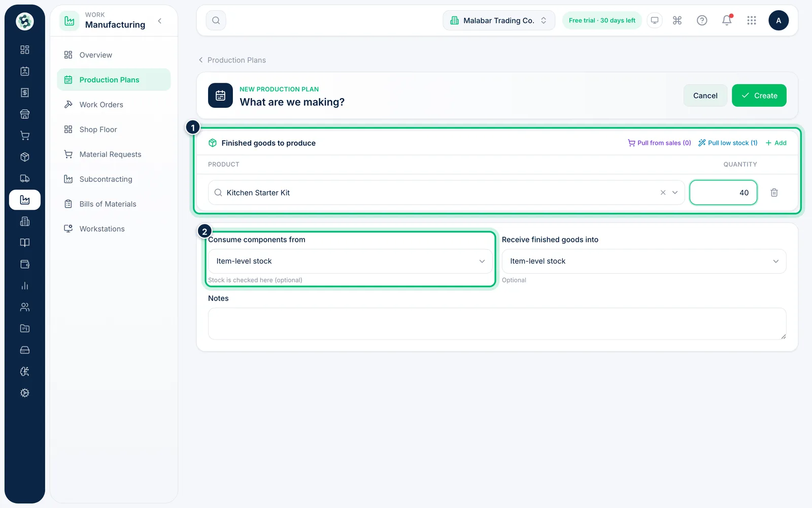Image resolution: width=812 pixels, height=508 pixels.
Task: Click the package box icon in left rail
Action: click(x=24, y=157)
